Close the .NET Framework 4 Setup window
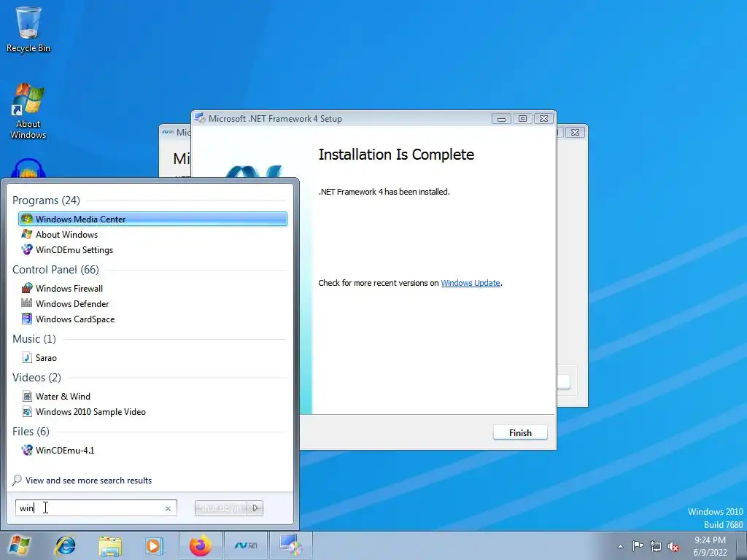The height and width of the screenshot is (560, 747). tap(543, 119)
